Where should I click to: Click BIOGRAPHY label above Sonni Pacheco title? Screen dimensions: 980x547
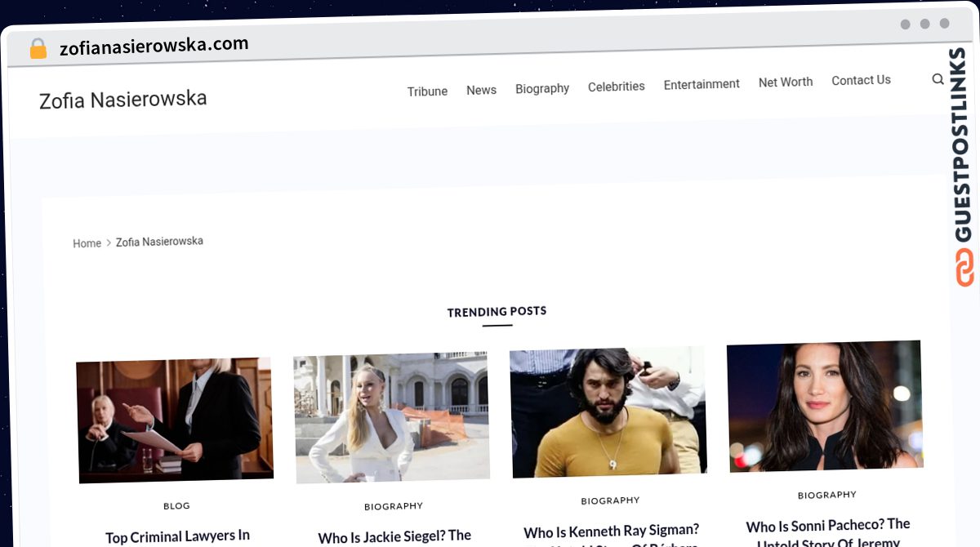[x=827, y=495]
